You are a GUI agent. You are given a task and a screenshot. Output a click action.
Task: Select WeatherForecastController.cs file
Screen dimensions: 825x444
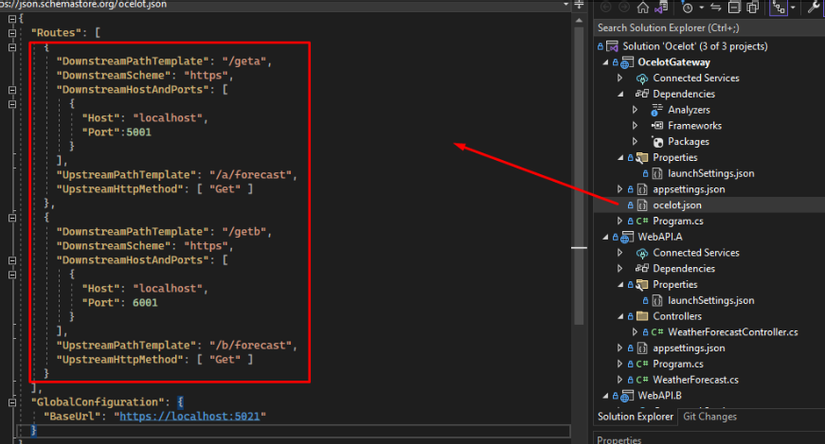pyautogui.click(x=733, y=332)
